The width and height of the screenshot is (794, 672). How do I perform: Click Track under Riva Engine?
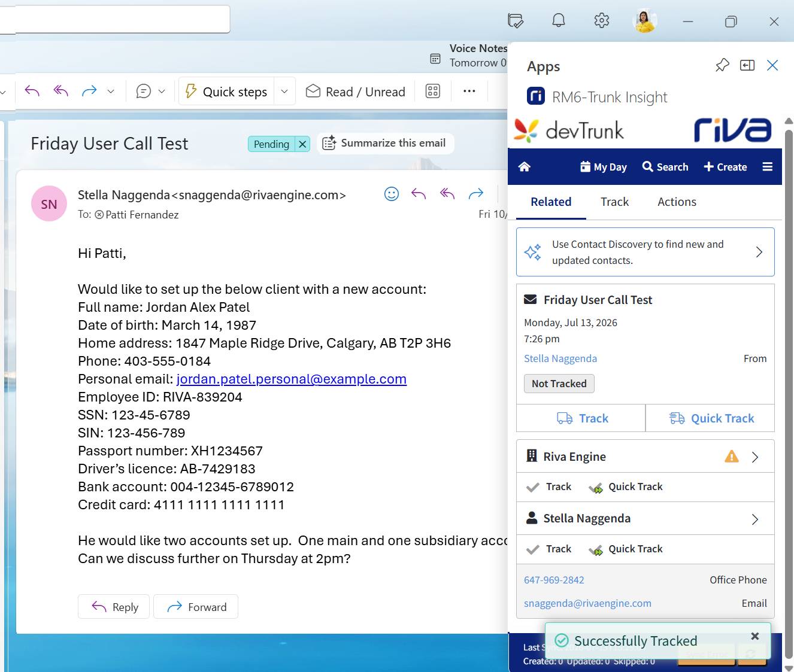point(549,487)
